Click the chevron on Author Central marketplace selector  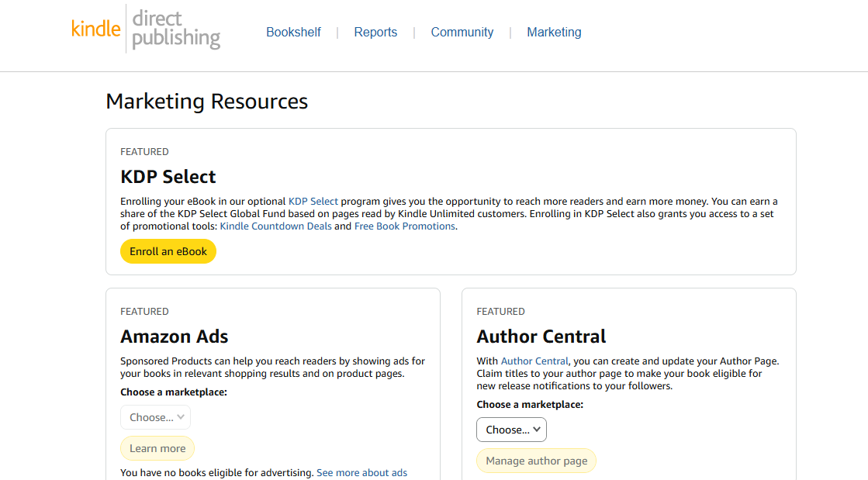pyautogui.click(x=536, y=430)
